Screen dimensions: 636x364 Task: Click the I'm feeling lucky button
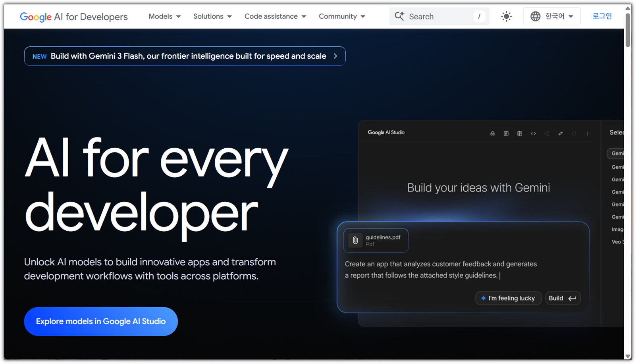click(x=508, y=298)
